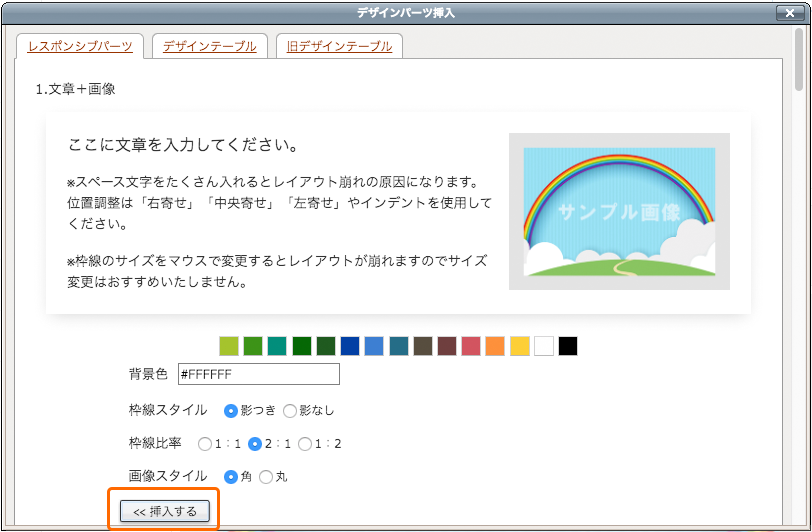Pick the yellow color swatch
The height and width of the screenshot is (532, 812).
tap(519, 346)
